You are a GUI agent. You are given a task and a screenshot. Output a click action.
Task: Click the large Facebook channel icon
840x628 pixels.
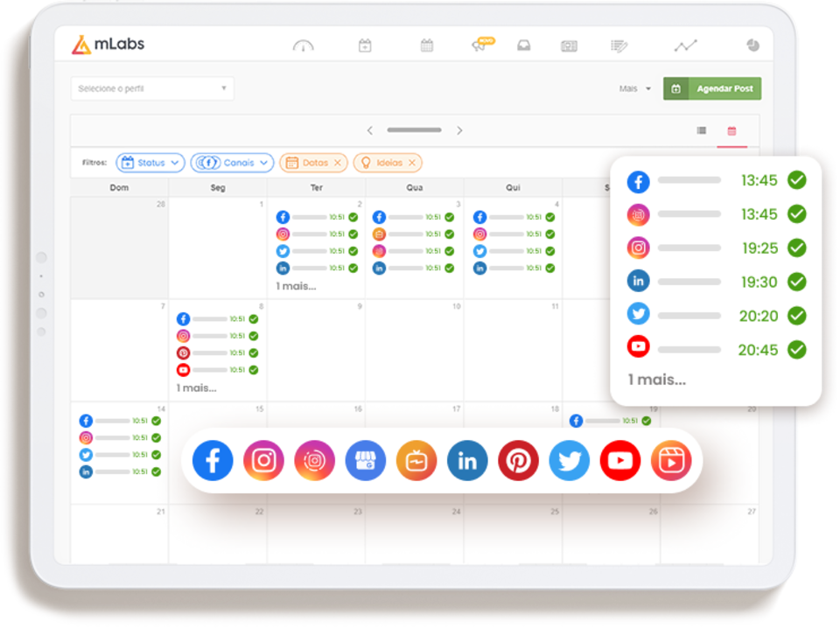(x=213, y=460)
